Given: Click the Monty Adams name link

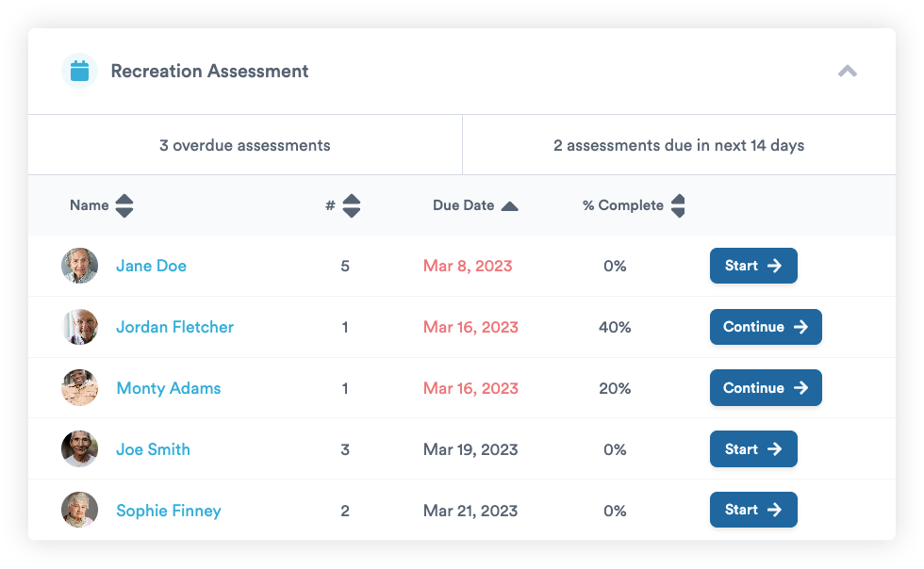Looking at the screenshot, I should 168,388.
